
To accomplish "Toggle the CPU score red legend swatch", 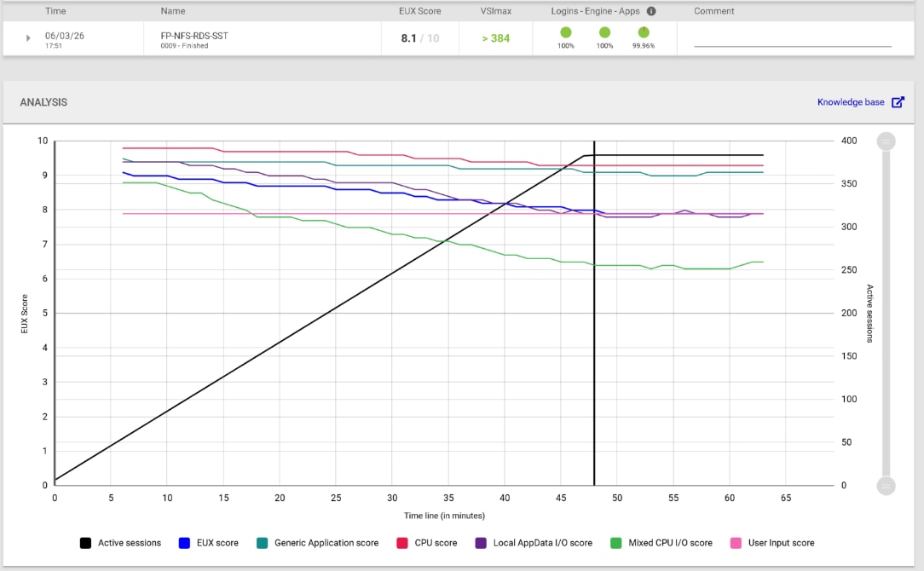I will (x=402, y=543).
